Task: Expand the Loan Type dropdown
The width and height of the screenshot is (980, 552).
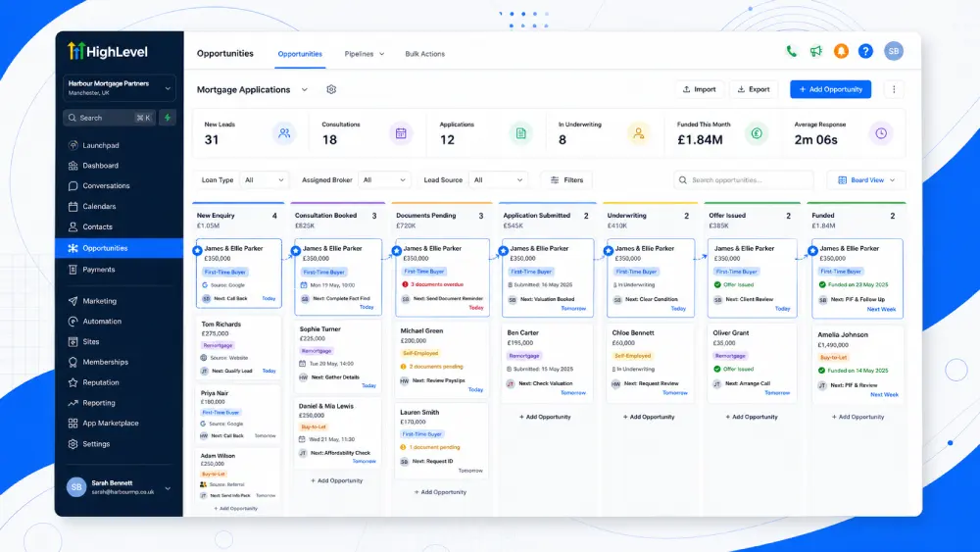Action: click(x=264, y=180)
